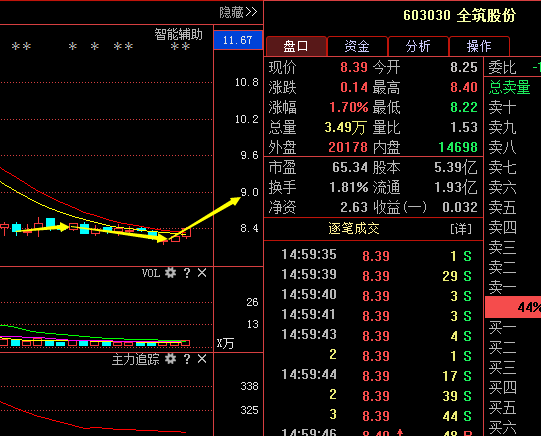Click the red 44% ratio bar
This screenshot has width=541, height=436.
(513, 307)
